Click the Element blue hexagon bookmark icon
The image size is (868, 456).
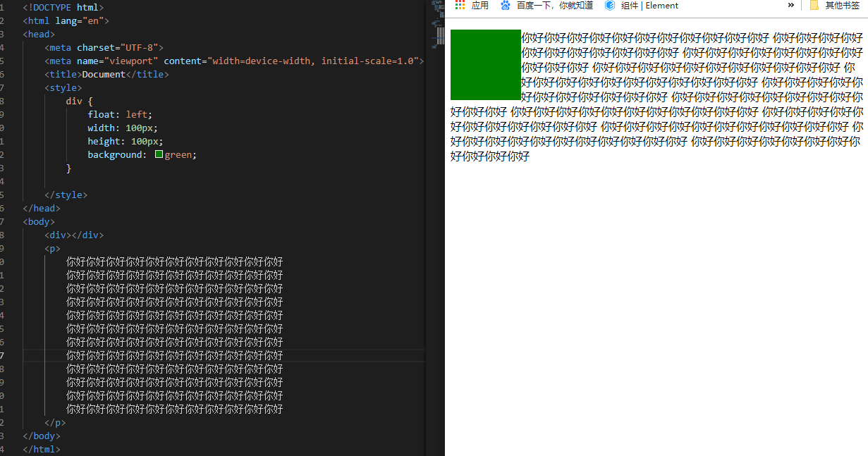pyautogui.click(x=610, y=6)
